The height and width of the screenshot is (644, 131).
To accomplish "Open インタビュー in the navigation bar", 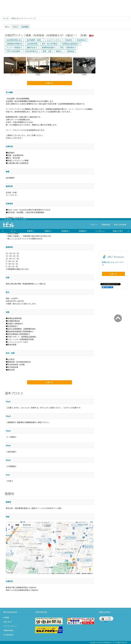I will tap(100, 231).
